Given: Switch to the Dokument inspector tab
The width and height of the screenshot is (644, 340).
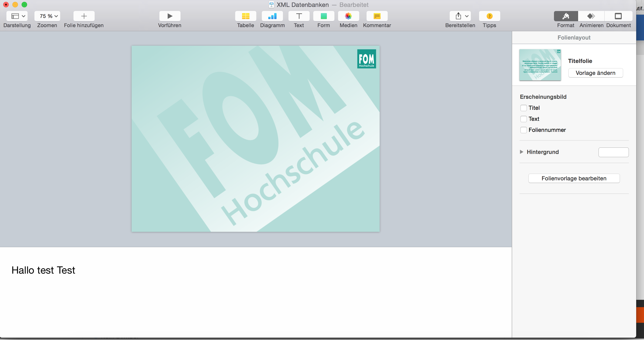Looking at the screenshot, I should click(x=618, y=16).
